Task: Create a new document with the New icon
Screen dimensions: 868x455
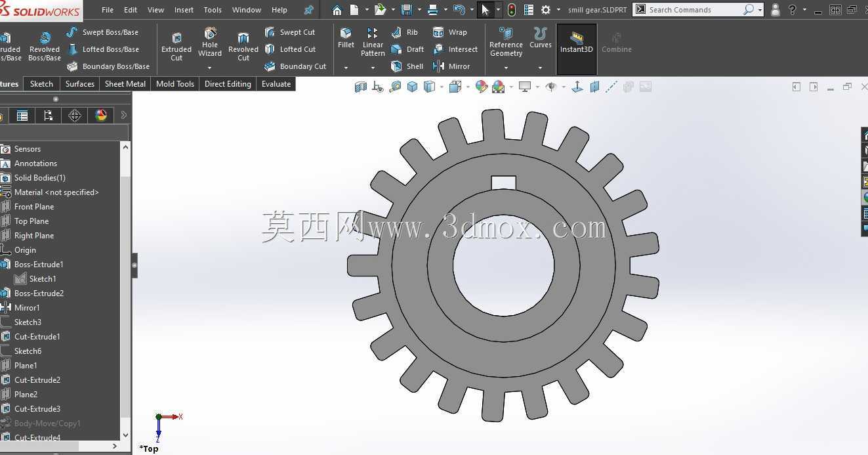Action: tap(354, 10)
